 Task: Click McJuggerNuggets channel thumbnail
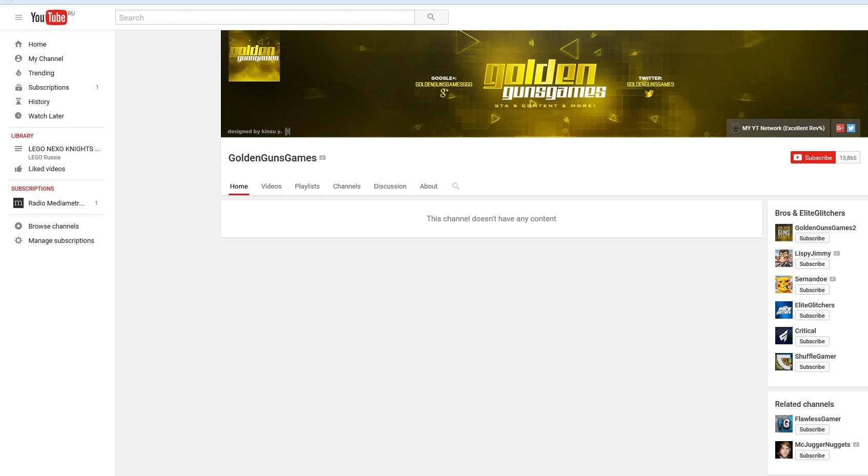click(x=784, y=450)
